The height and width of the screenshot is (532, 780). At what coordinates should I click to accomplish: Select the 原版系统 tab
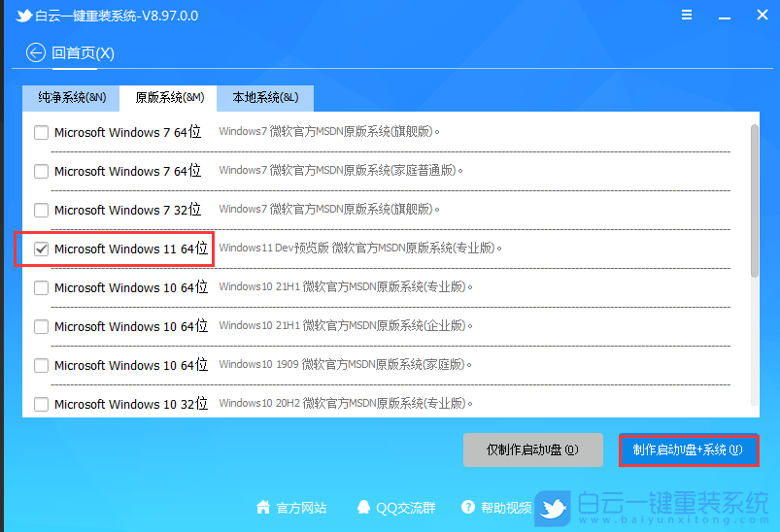(x=169, y=98)
